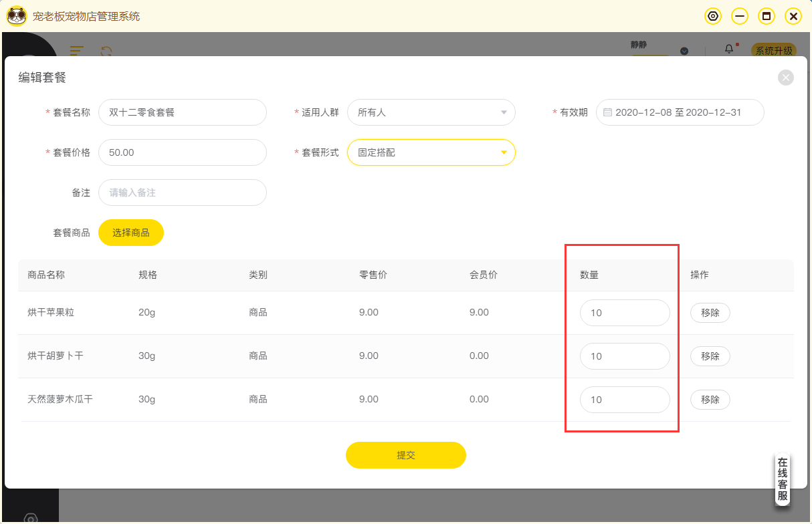
Task: Close the 编辑套餐 dialog
Action: [x=786, y=78]
